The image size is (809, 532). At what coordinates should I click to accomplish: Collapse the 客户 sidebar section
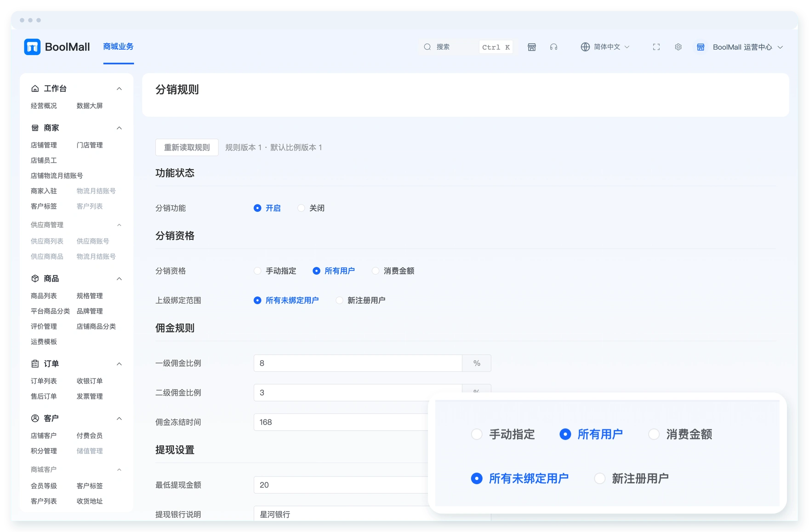tap(119, 418)
